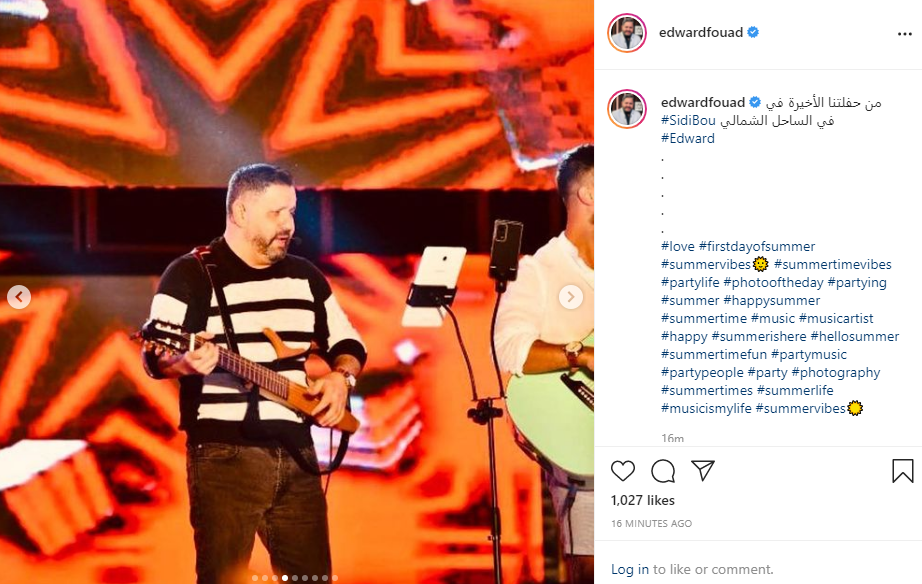922x584 pixels.
Task: Like the post with the heart icon
Action: tap(623, 471)
